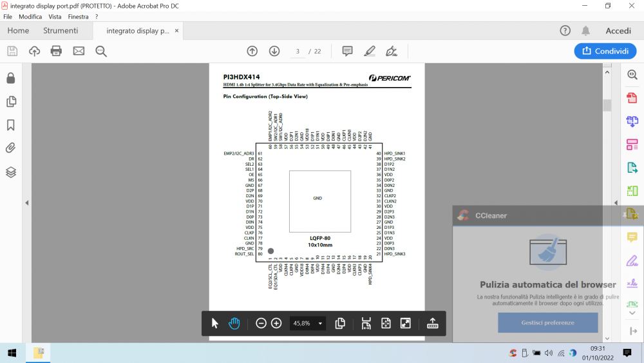
Task: Open the find text magnifier
Action: tap(101, 51)
